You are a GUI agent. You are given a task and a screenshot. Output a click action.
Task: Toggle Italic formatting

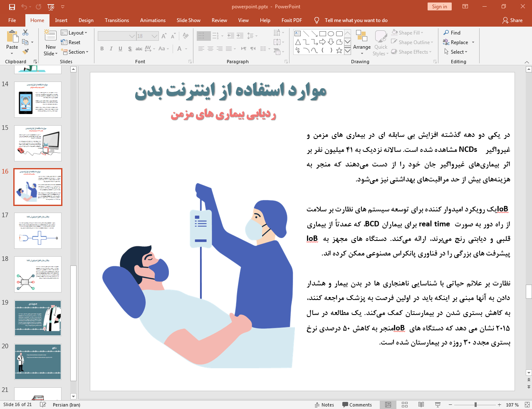111,49
